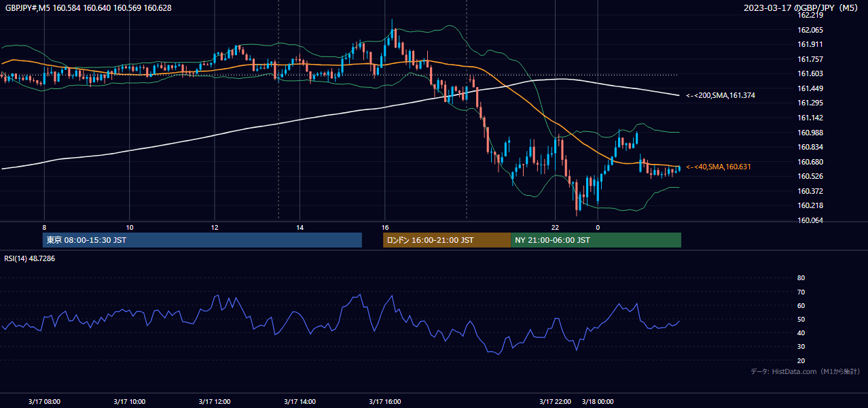Click the hour label 16 under the price chart
The width and height of the screenshot is (868, 408).
coord(385,227)
